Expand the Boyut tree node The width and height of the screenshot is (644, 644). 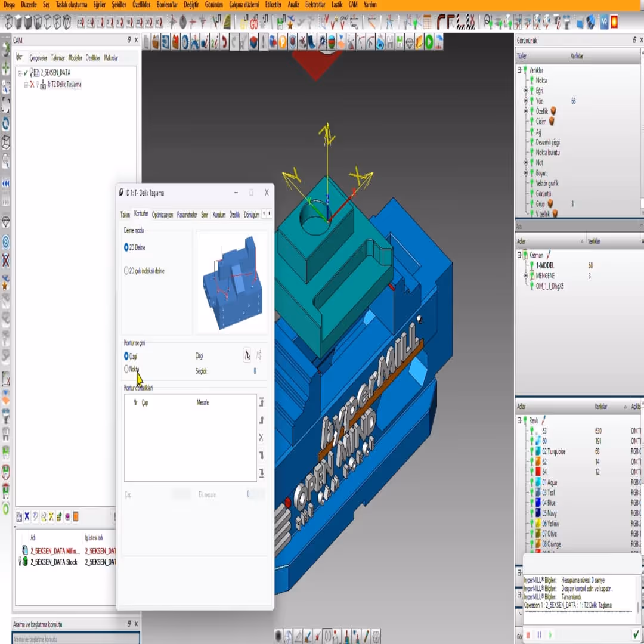coord(526,173)
